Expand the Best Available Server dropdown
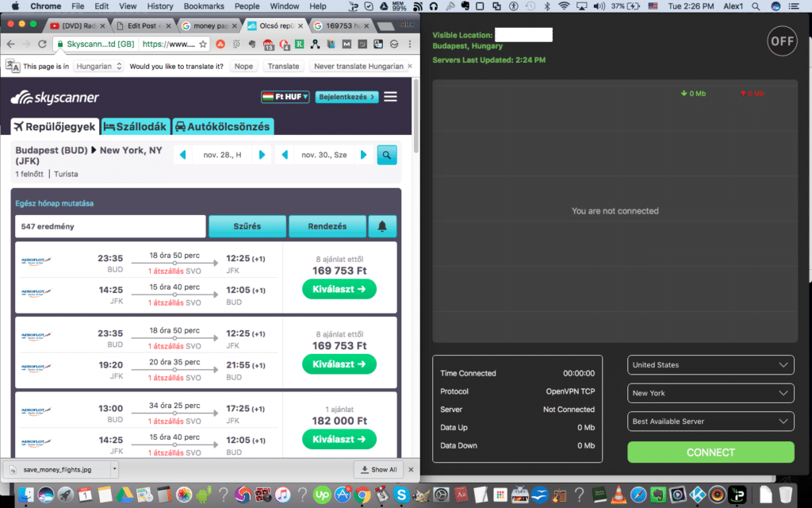Image resolution: width=812 pixels, height=508 pixels. tap(710, 421)
